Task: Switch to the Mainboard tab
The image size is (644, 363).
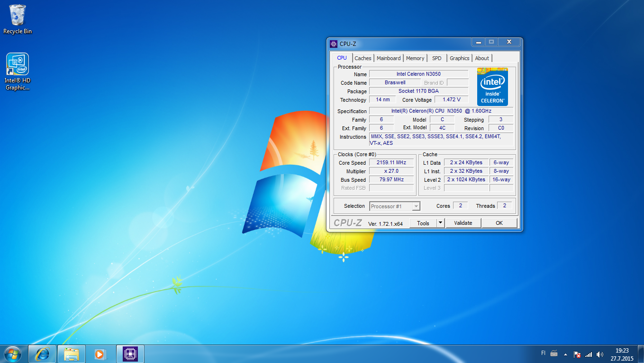Action: [x=389, y=58]
